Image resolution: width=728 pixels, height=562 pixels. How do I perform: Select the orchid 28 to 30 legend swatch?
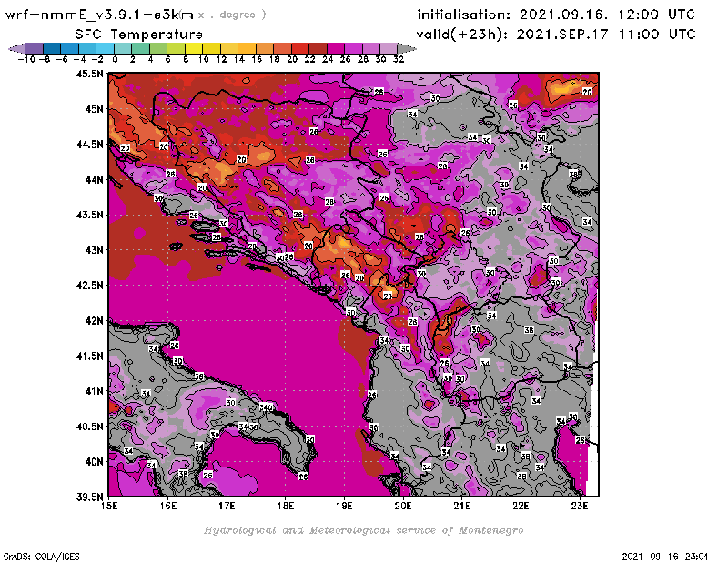371,48
